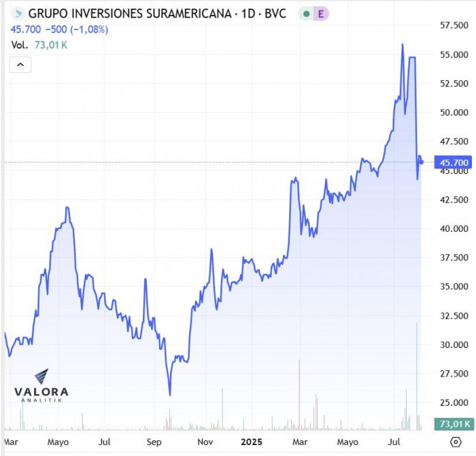This screenshot has width=476, height=456.
Task: Click the Mayo label right of Mar 2025
Action: [347, 442]
